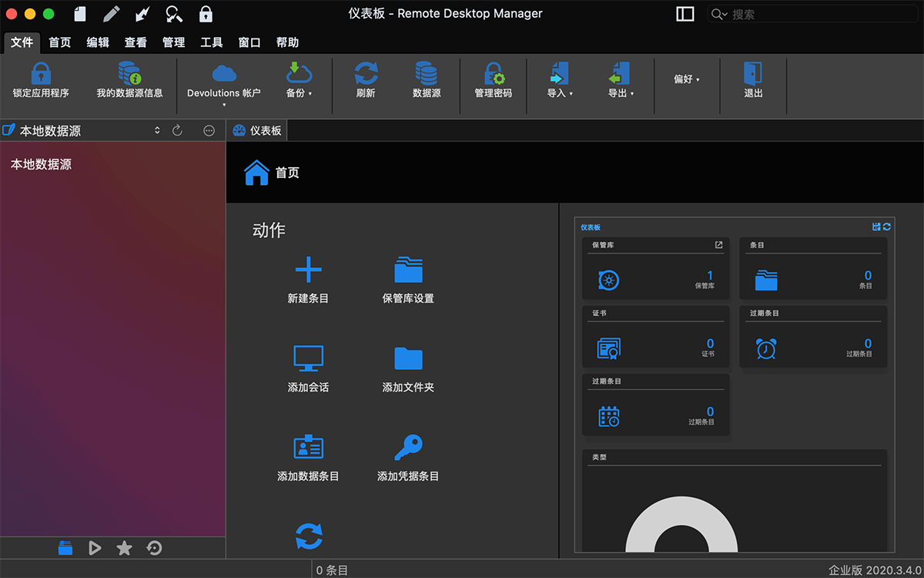
Task: Click the play icon in sidebar footer
Action: click(95, 548)
